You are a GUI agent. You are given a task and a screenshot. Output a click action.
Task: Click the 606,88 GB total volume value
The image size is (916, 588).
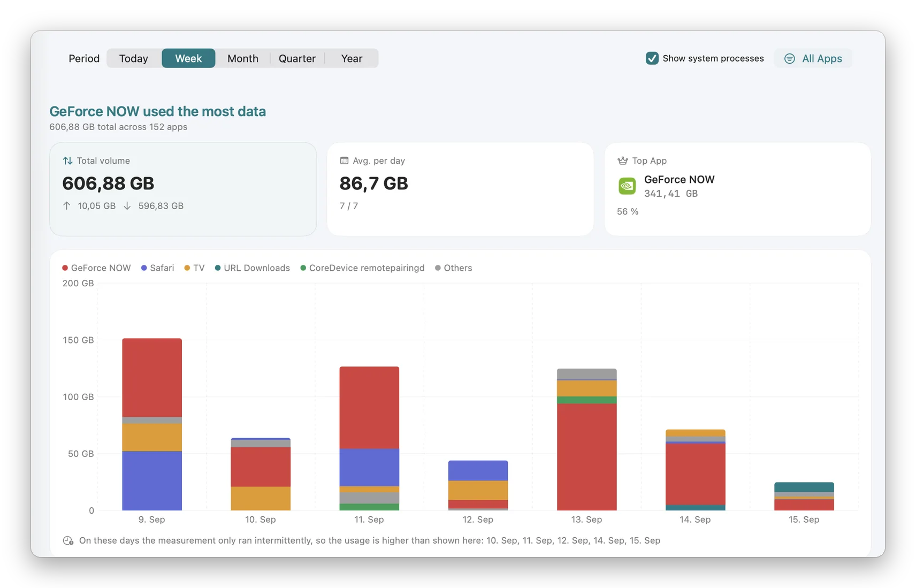click(x=108, y=184)
